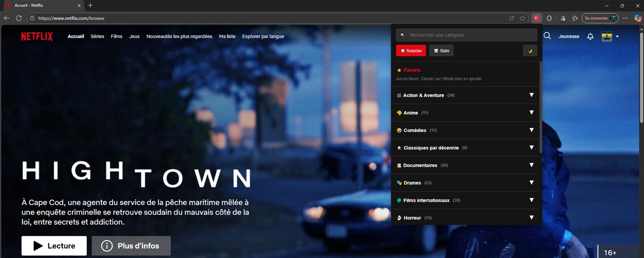Expand Classiques par décennie arrow
Image resolution: width=644 pixels, height=258 pixels.
(531, 147)
